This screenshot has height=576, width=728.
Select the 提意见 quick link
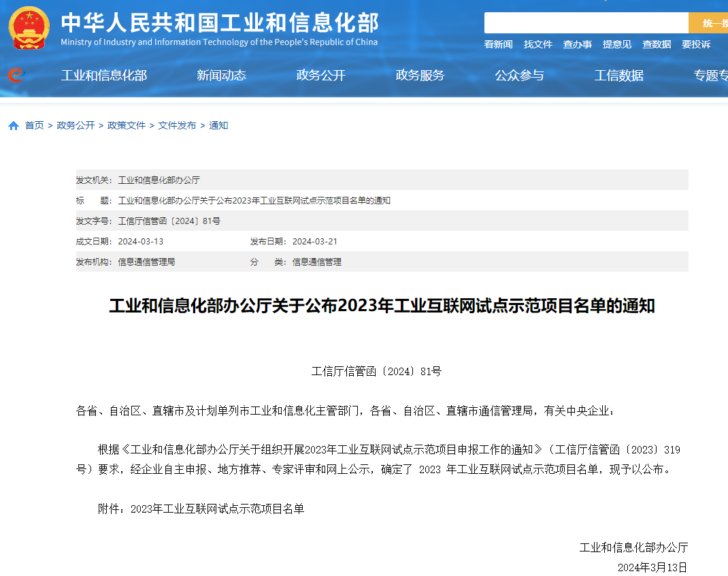[x=616, y=44]
